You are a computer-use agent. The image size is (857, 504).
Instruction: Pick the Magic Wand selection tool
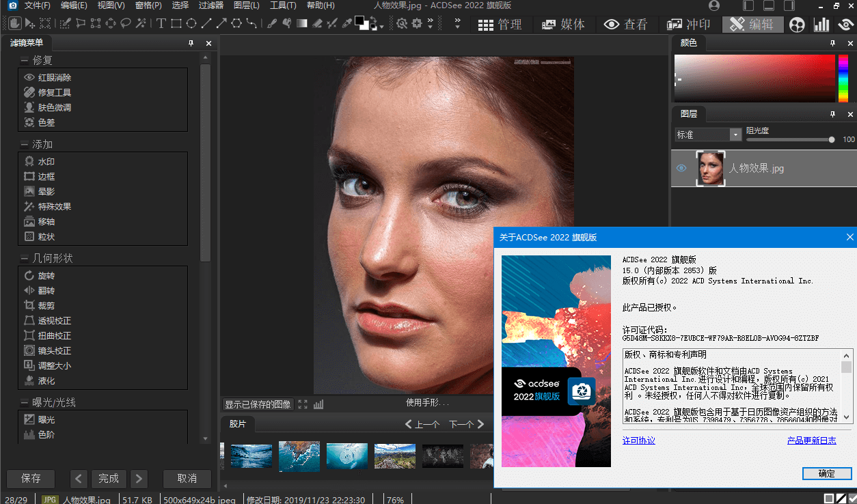[x=141, y=23]
